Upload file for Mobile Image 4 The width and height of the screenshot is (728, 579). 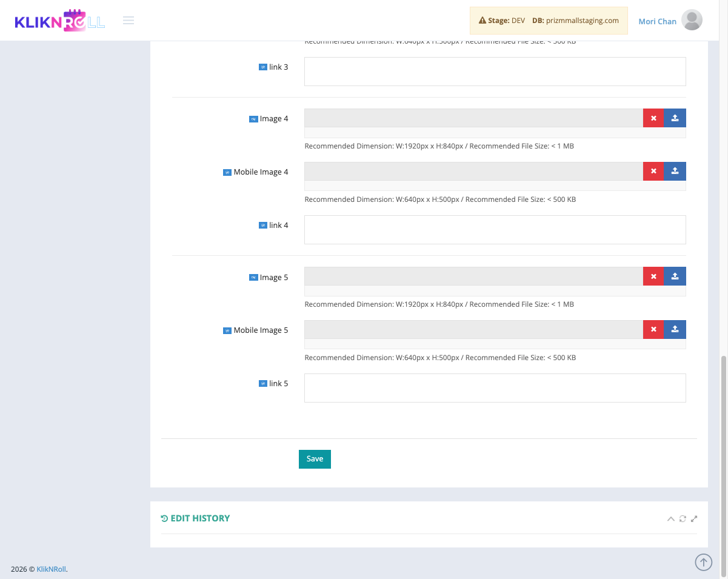(x=675, y=172)
